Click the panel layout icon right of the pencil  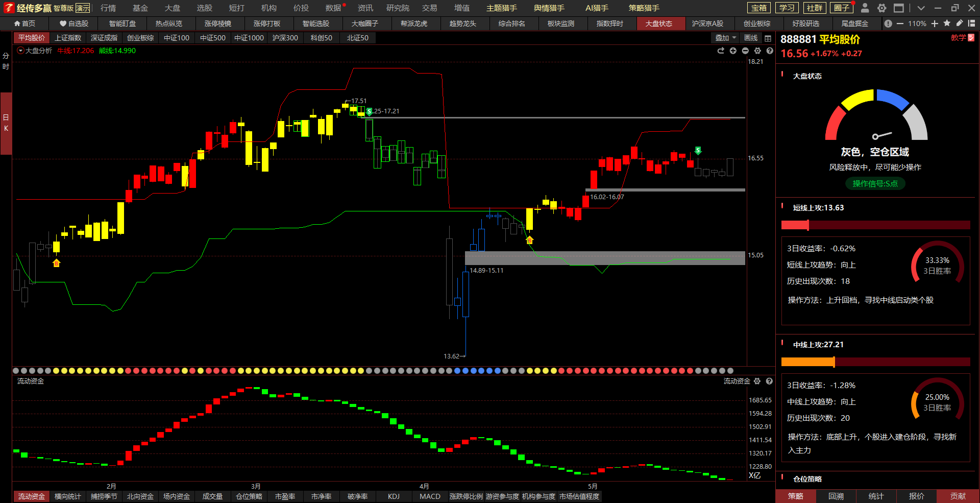tap(971, 23)
